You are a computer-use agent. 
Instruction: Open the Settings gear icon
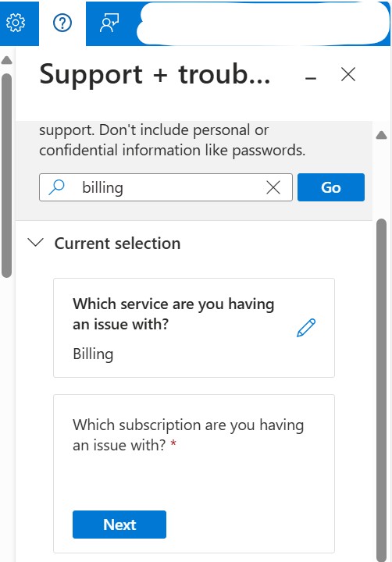16,23
